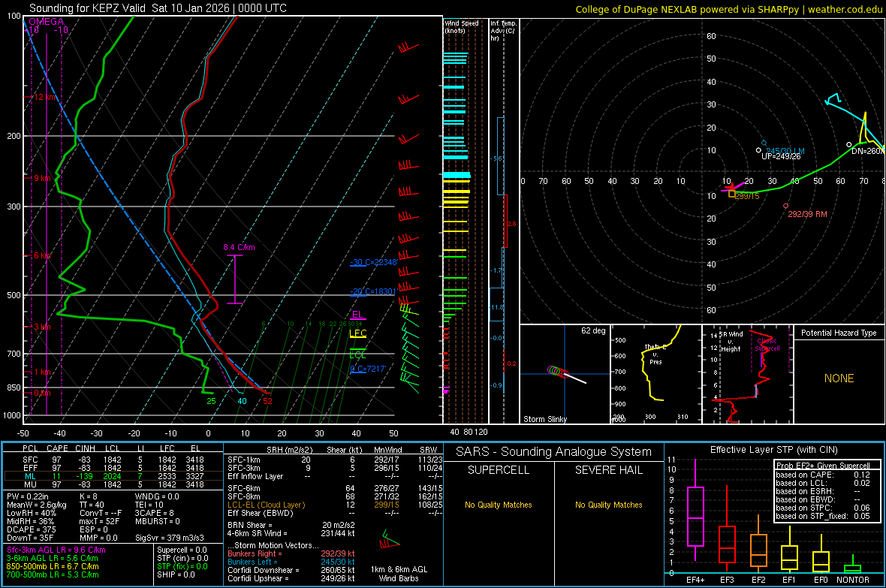Click the green NONTOR box plot
This screenshot has width=886, height=588.
tap(853, 565)
